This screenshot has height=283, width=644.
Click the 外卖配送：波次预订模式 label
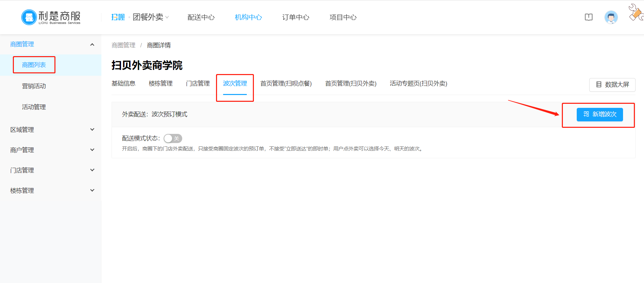click(154, 114)
